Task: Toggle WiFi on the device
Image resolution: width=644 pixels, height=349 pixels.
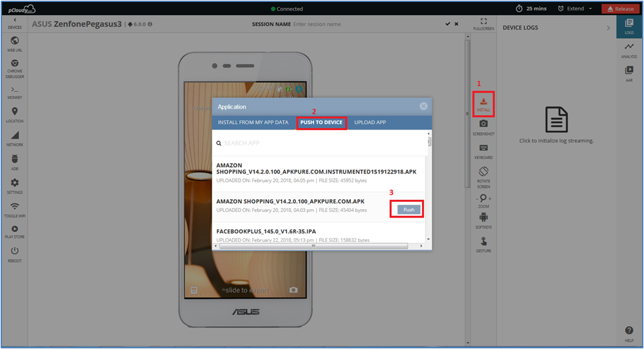Action: click(14, 210)
